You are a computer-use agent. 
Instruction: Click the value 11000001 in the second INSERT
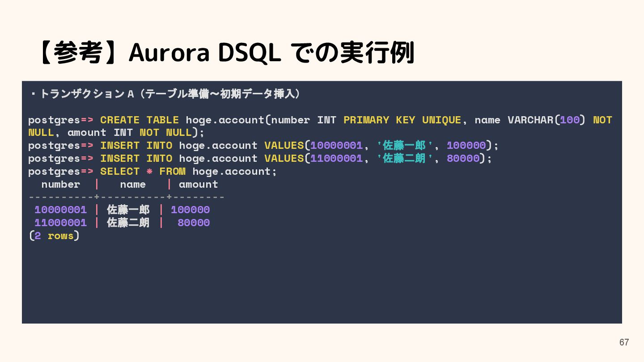pos(336,158)
